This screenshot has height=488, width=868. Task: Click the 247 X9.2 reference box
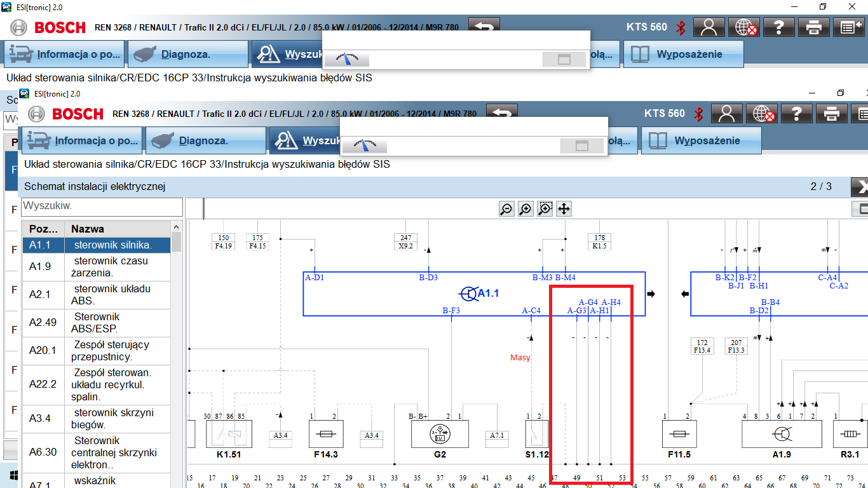click(x=405, y=241)
